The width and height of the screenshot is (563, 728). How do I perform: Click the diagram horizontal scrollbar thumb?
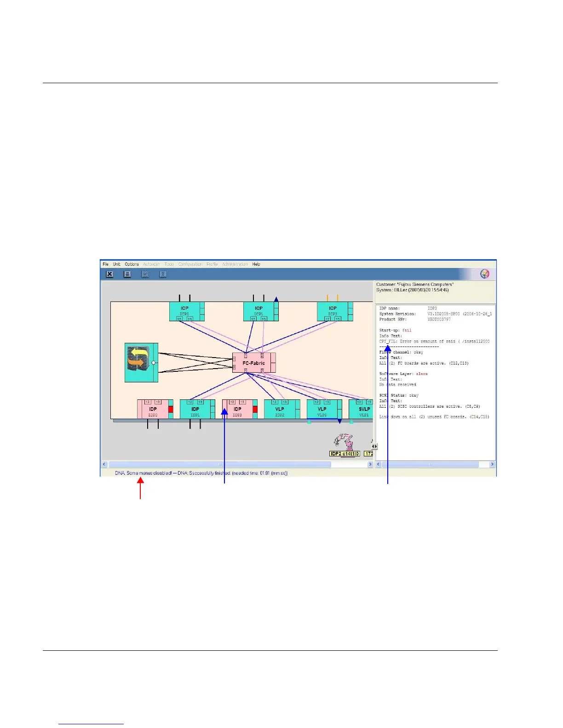[x=219, y=465]
